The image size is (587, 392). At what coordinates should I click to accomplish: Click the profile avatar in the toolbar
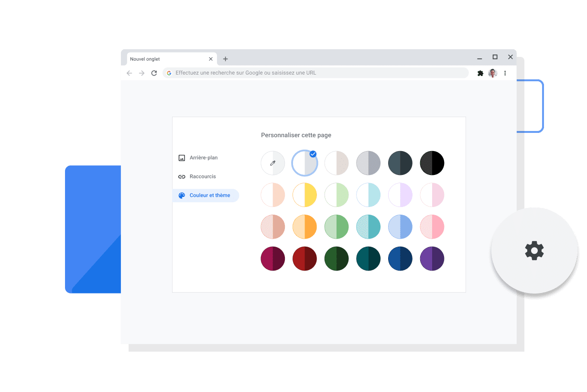click(x=493, y=73)
